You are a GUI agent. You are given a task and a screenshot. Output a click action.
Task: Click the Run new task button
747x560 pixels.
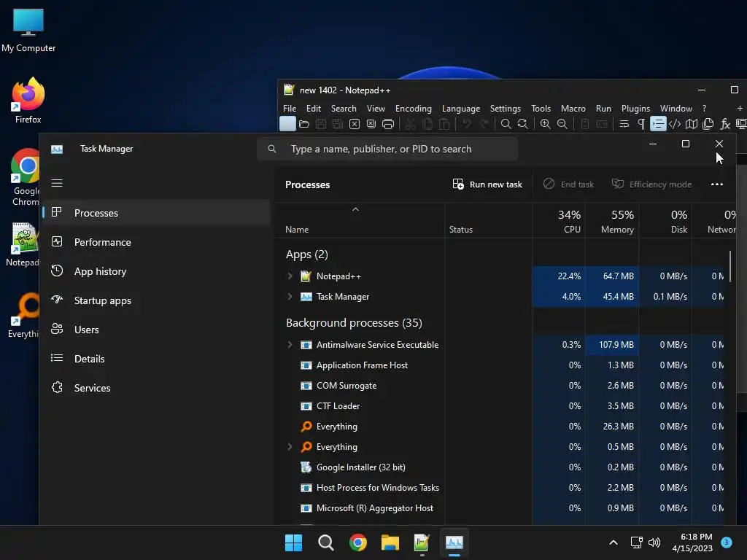487,184
